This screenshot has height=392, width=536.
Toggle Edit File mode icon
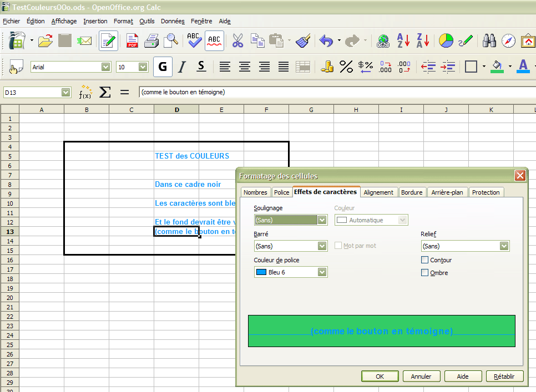(x=108, y=41)
